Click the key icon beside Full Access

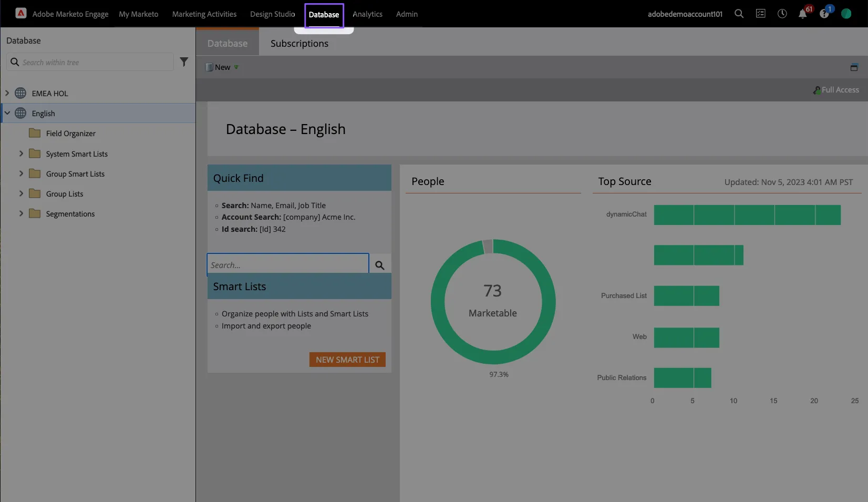[817, 90]
